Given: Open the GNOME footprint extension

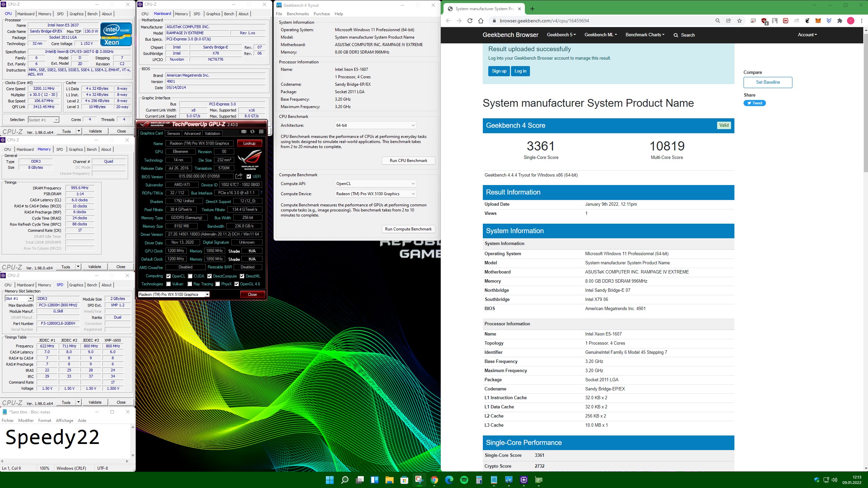Looking at the screenshot, I should click(807, 21).
